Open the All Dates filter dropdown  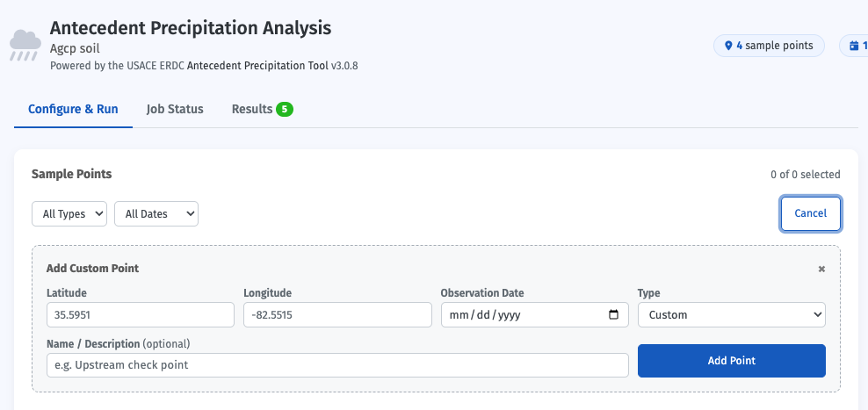point(156,213)
